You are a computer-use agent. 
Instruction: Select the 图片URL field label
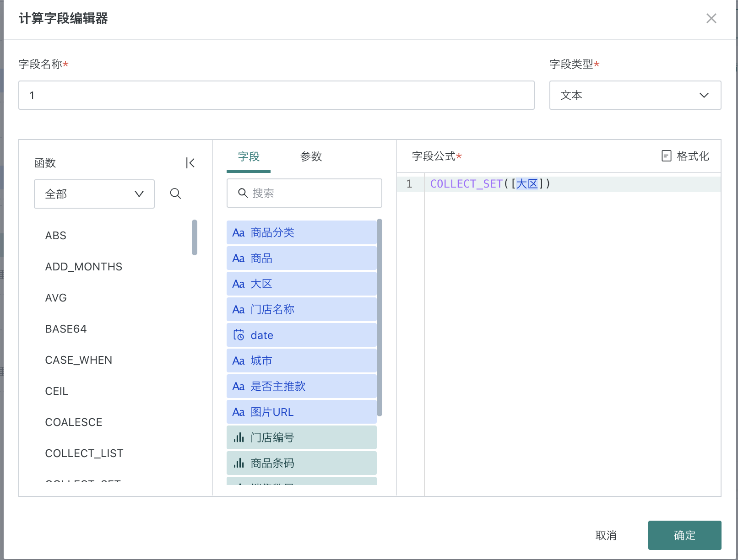[272, 412]
